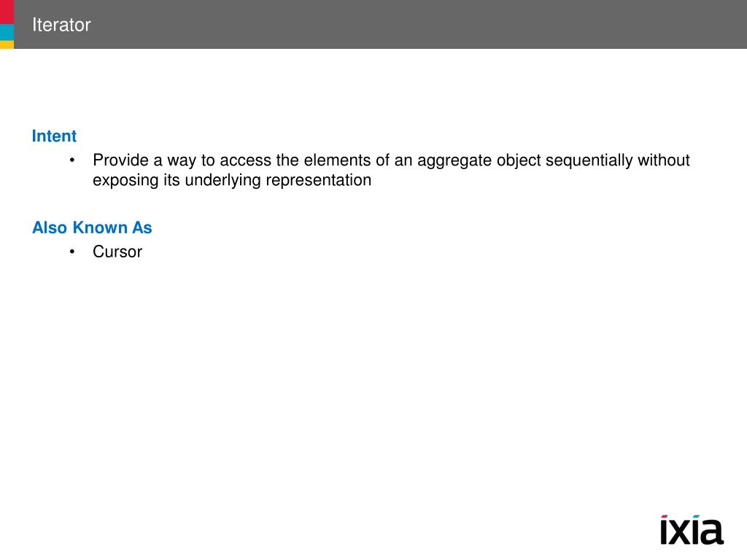Select the red accent block in header
Image resolution: width=747 pixels, height=560 pixels.
pos(7,12)
